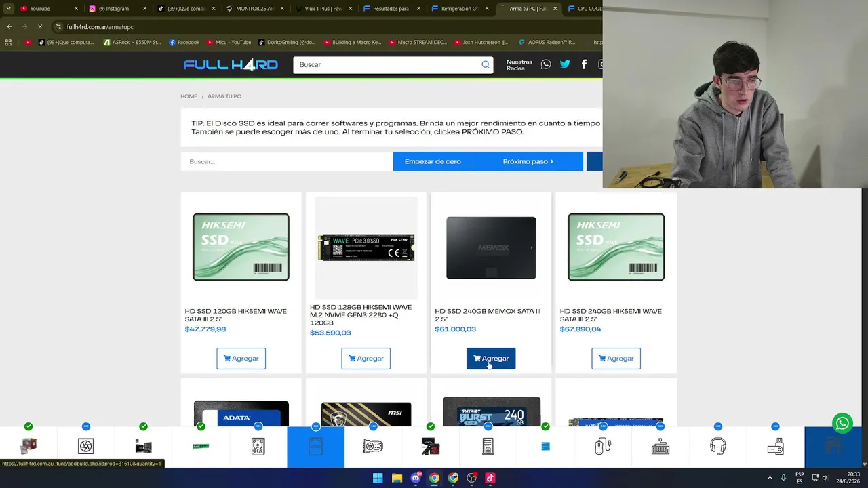Open the PC case tower step icon
The height and width of the screenshot is (488, 868).
pos(488,446)
